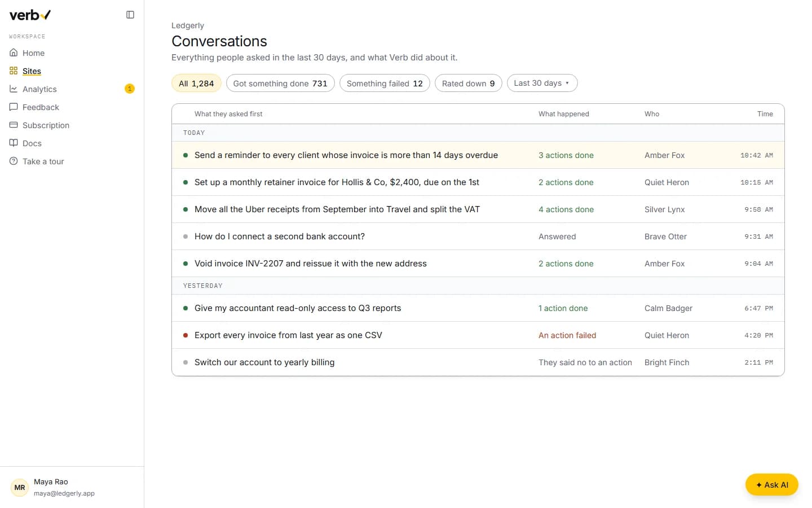812x508 pixels.
Task: Click user Silver Lynx
Action: point(665,209)
